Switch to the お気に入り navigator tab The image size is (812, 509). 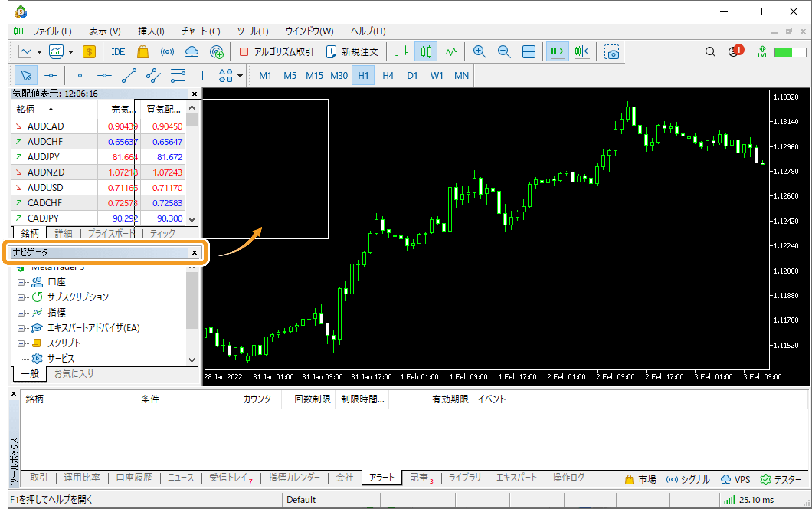[x=74, y=374]
